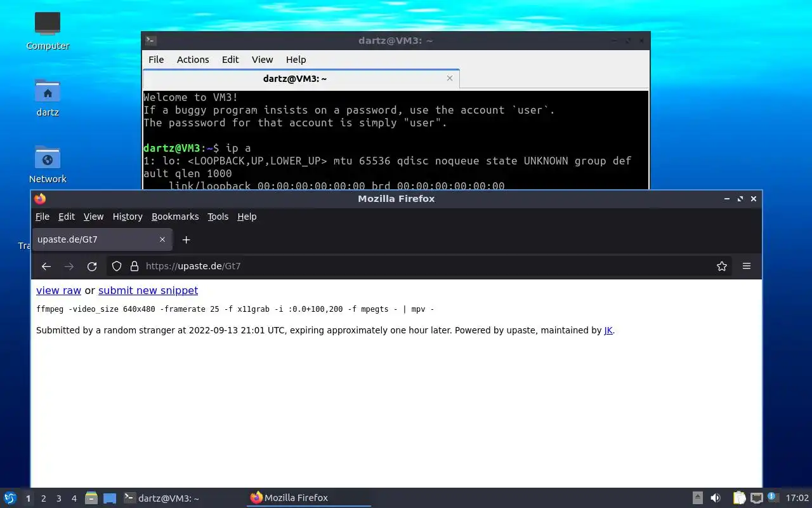
Task: Open Firefox History menu
Action: [x=128, y=217]
